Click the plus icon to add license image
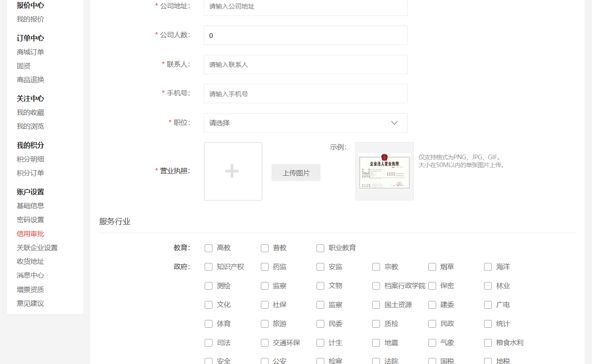 coord(232,171)
